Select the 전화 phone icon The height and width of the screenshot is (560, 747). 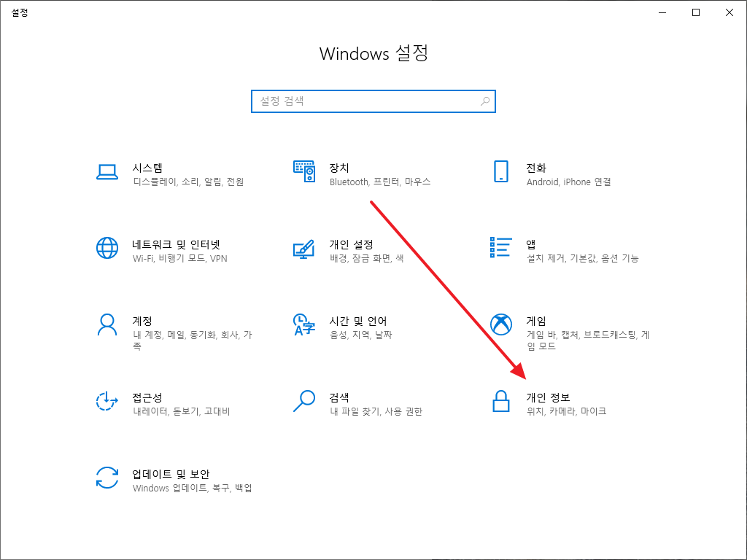tap(500, 171)
